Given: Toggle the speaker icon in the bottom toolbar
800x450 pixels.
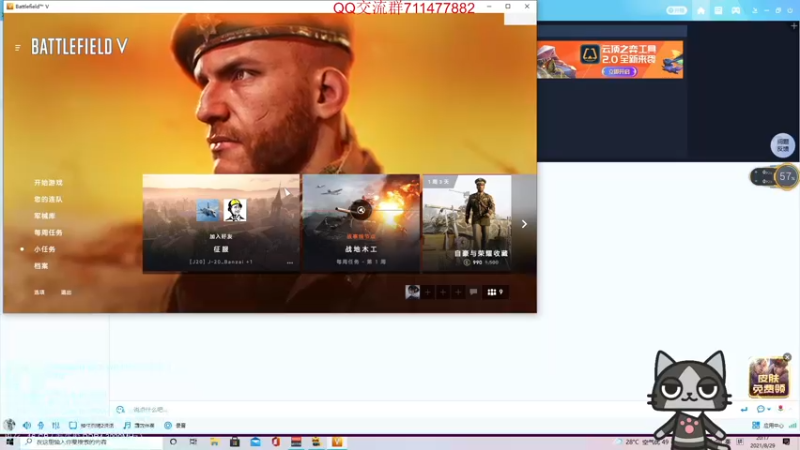Looking at the screenshot, I should 27,425.
